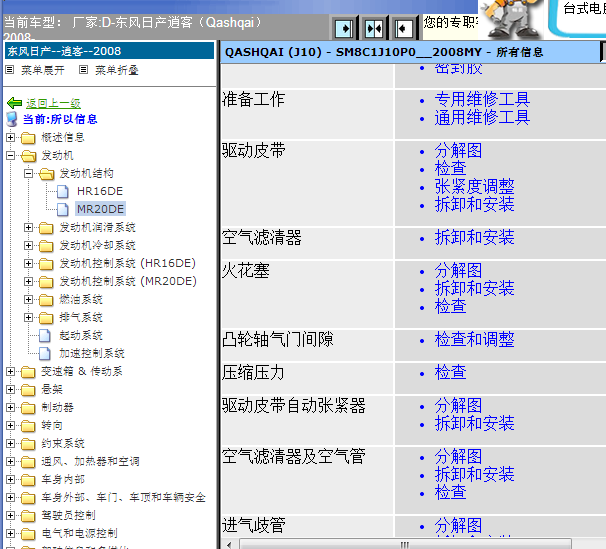Open 驱动皮带 检查 link
606x549 pixels.
[450, 168]
